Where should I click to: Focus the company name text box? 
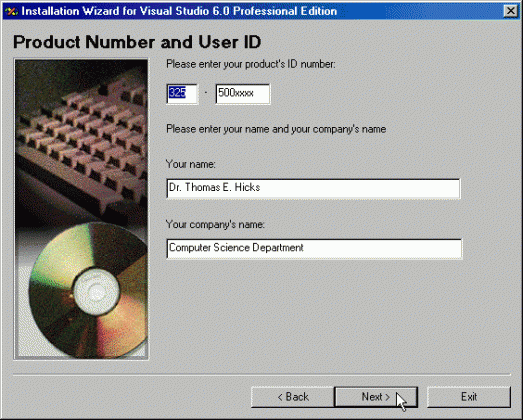point(314,249)
